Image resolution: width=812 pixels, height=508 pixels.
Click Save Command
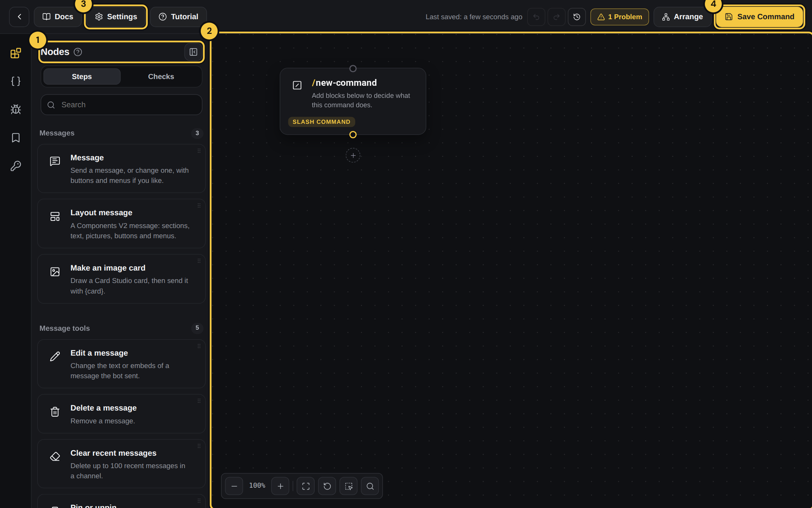coord(759,17)
